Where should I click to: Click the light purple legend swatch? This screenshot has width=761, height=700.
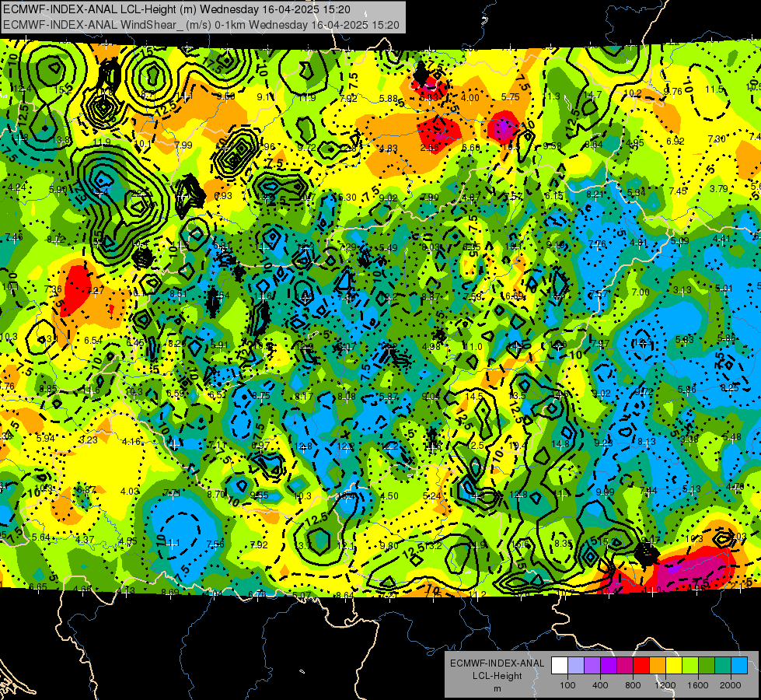pyautogui.click(x=592, y=666)
